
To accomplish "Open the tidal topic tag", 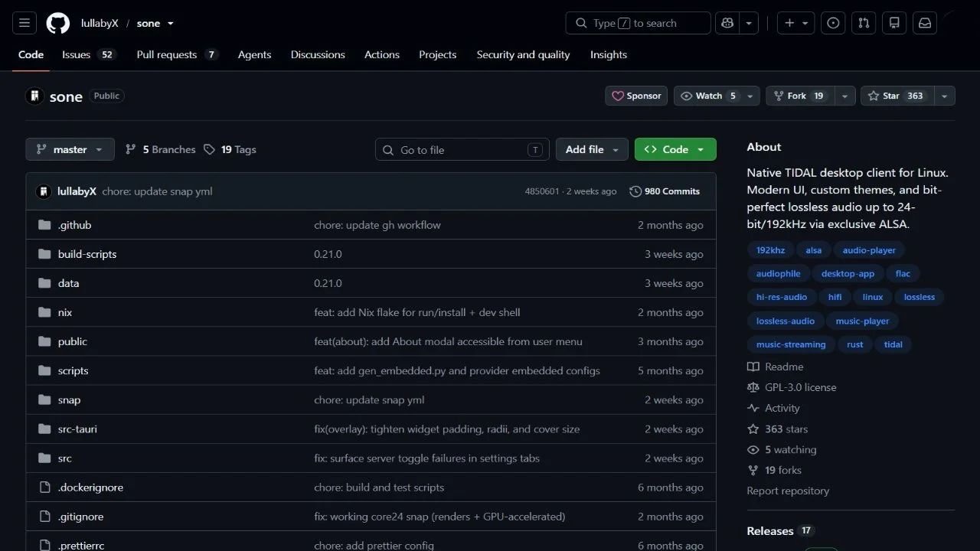I will [893, 344].
